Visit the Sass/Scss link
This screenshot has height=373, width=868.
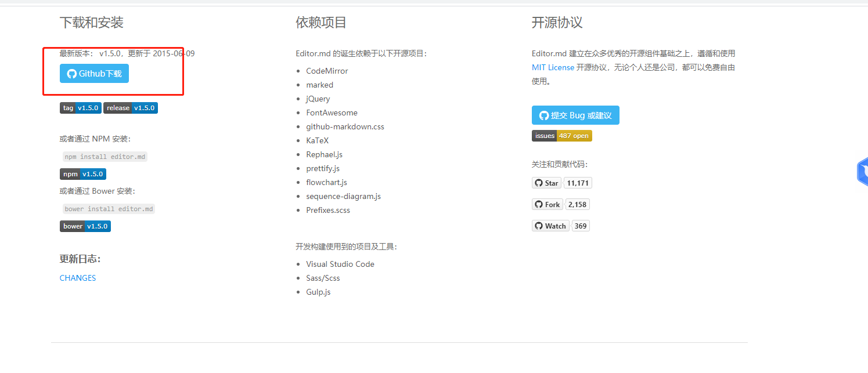323,278
